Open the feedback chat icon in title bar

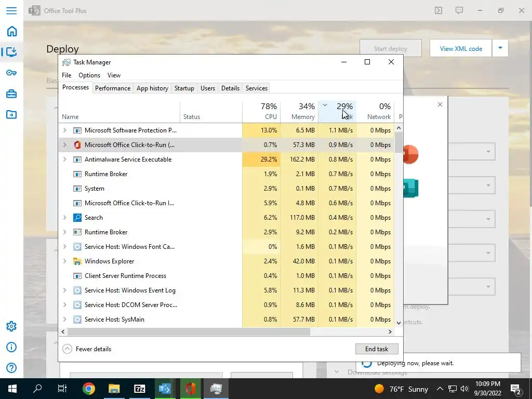(x=459, y=10)
